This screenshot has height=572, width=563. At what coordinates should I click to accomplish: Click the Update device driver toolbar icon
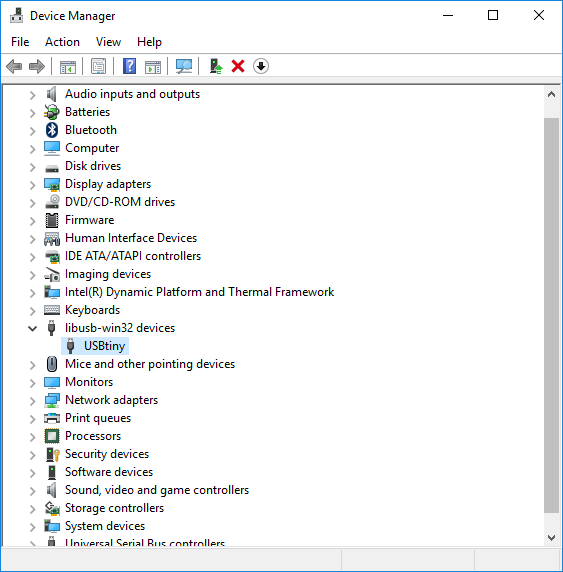(x=216, y=66)
